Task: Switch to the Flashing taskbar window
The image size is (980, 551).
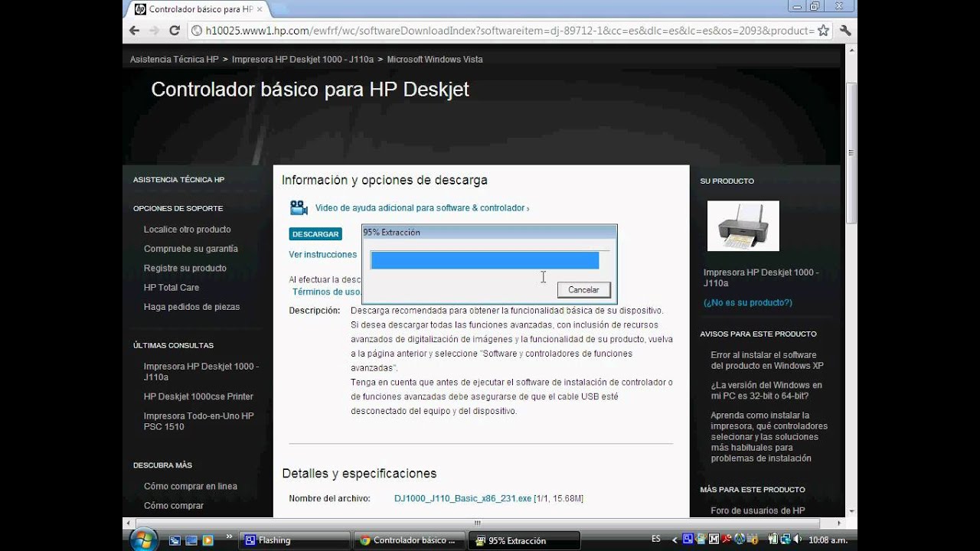Action: pyautogui.click(x=295, y=540)
